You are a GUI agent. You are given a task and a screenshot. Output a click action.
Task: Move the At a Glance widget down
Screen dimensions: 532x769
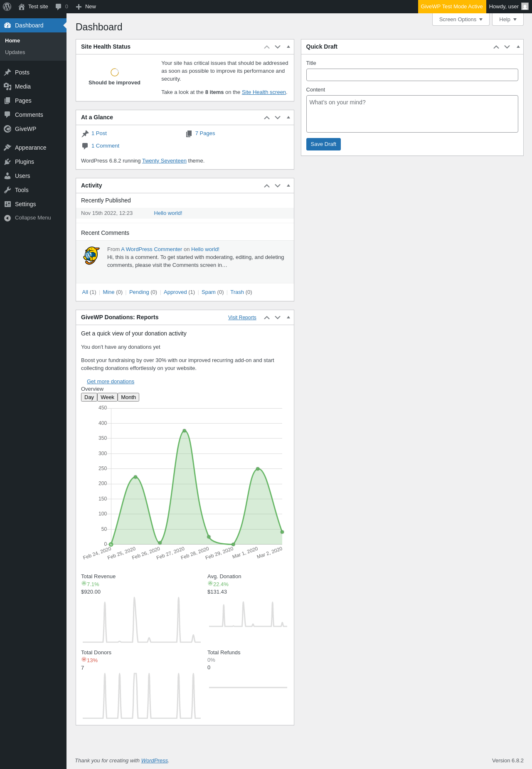tap(278, 117)
